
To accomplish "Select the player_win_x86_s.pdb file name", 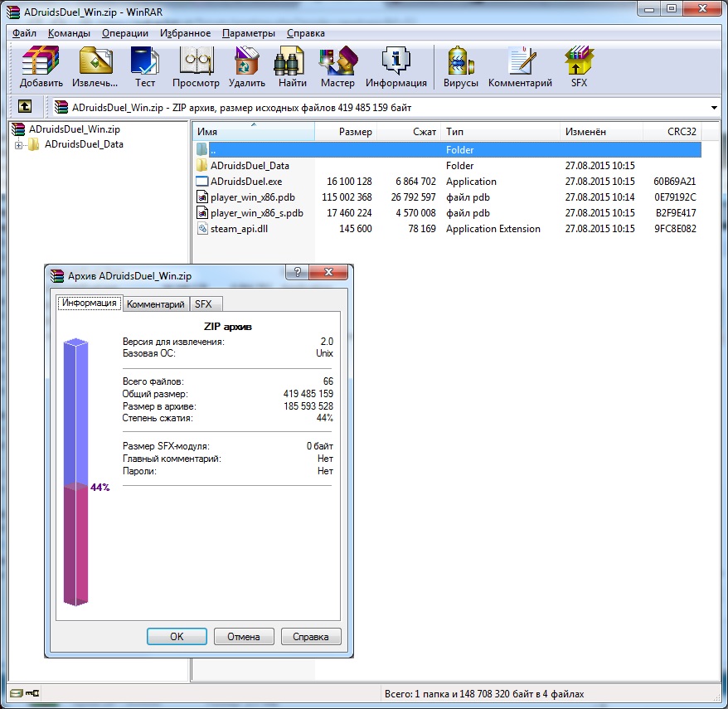I will (x=257, y=213).
